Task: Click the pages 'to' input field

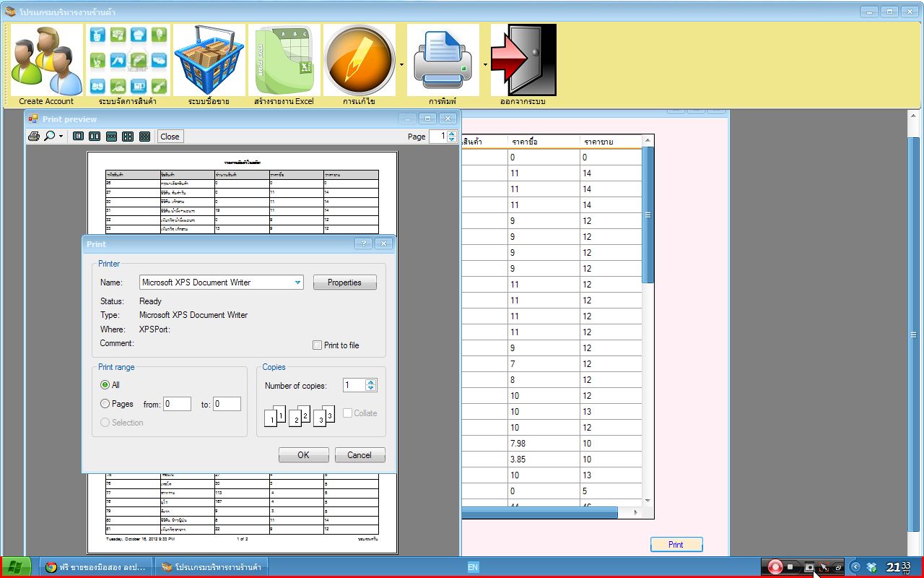Action: point(227,405)
